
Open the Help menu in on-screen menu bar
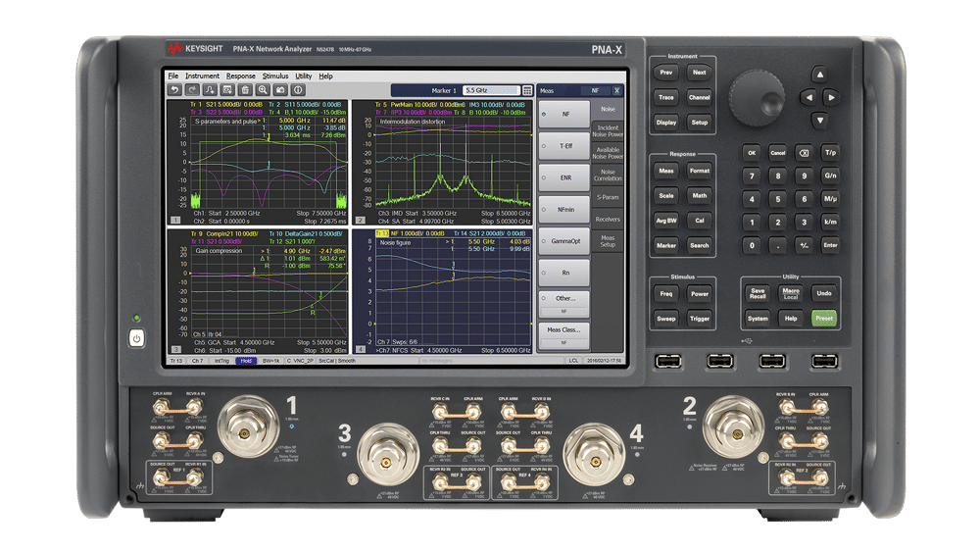click(325, 76)
